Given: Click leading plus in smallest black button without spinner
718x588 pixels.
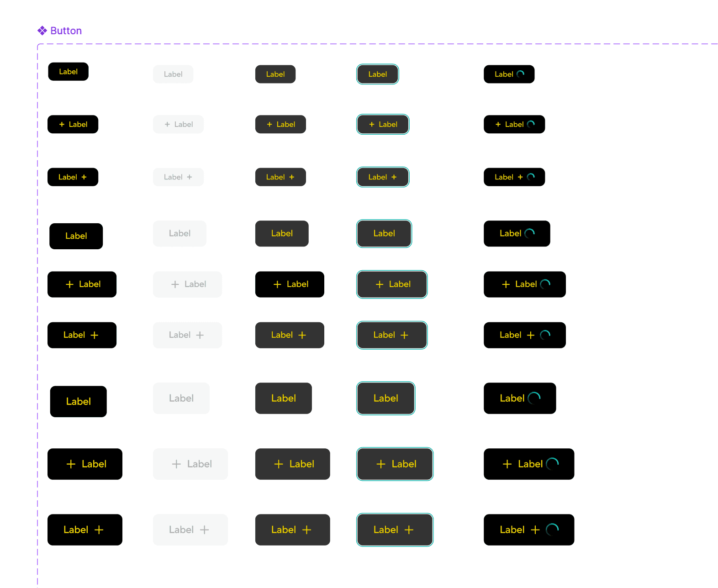Looking at the screenshot, I should click(62, 125).
